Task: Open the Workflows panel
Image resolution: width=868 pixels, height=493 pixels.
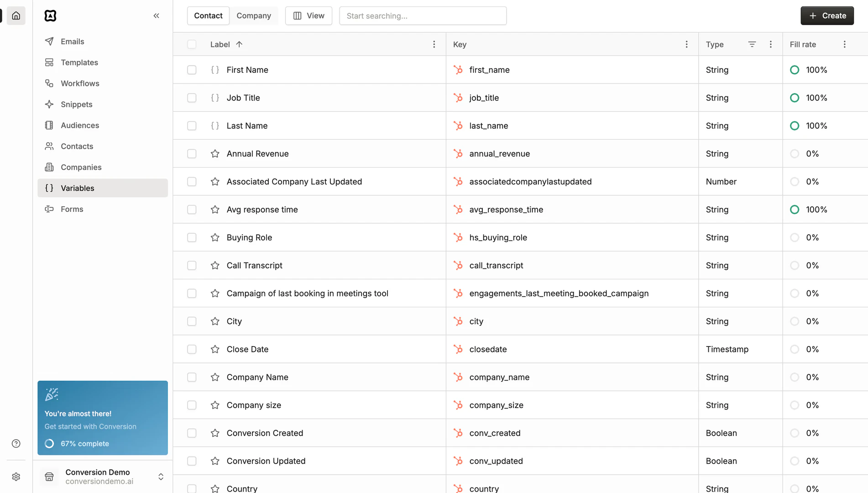Action: tap(80, 83)
